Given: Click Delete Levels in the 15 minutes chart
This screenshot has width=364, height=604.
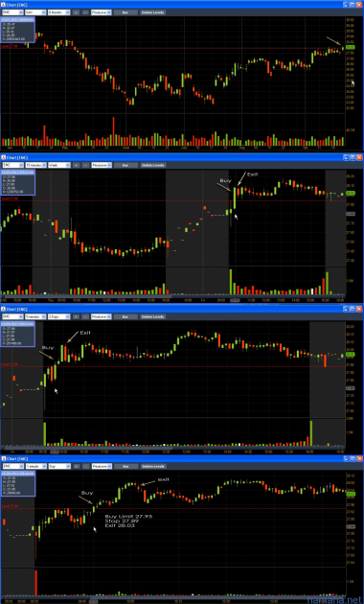Looking at the screenshot, I should [x=152, y=165].
